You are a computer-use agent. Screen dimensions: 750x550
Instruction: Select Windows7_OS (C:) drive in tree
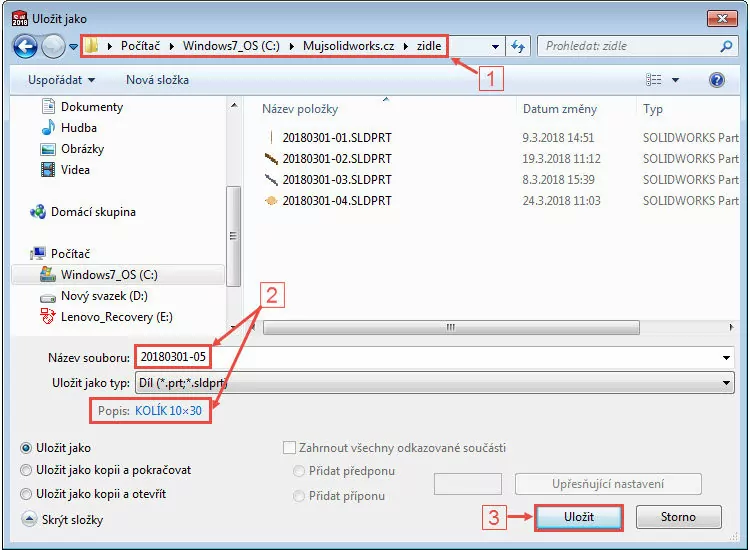(109, 275)
